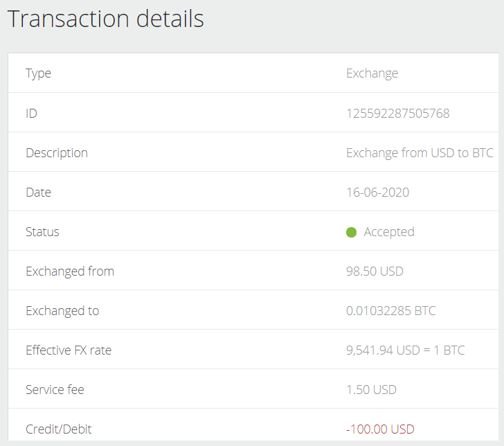Click the Exchange type value

(x=372, y=73)
